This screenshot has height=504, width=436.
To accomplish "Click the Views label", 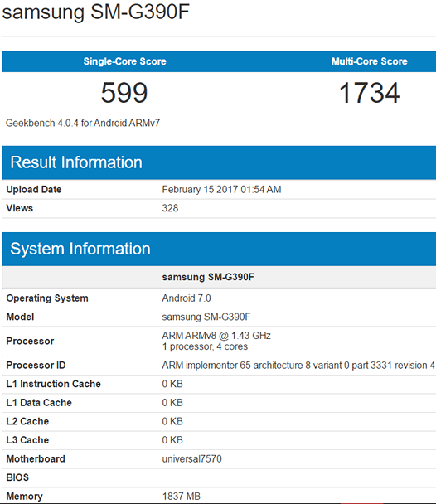I will pos(20,208).
